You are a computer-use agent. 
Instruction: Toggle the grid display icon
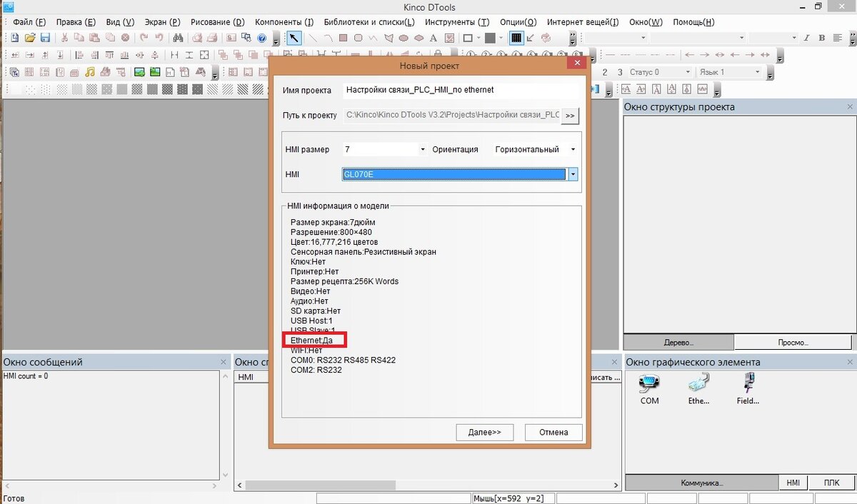(x=516, y=38)
